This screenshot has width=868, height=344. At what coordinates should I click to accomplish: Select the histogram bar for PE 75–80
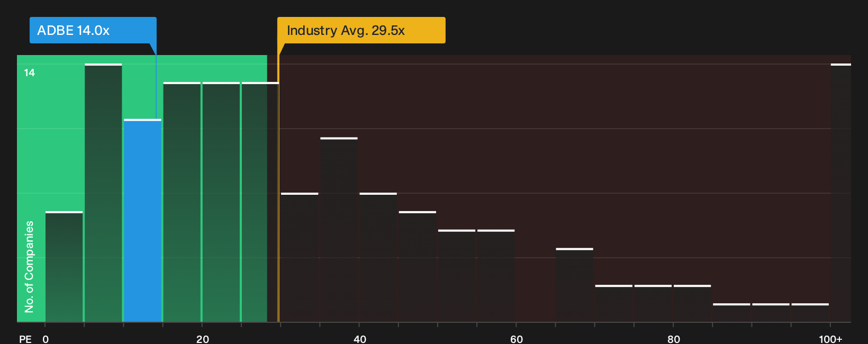tap(653, 304)
